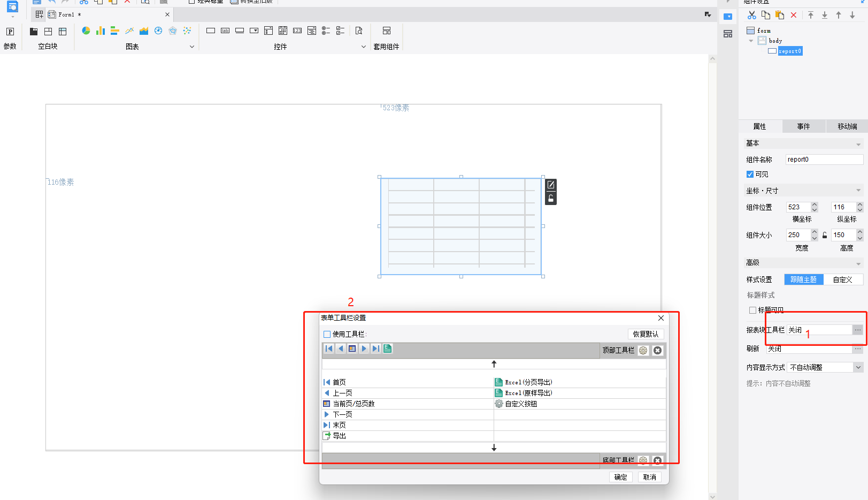
Task: Click 恢复默认 restore default button
Action: (646, 334)
